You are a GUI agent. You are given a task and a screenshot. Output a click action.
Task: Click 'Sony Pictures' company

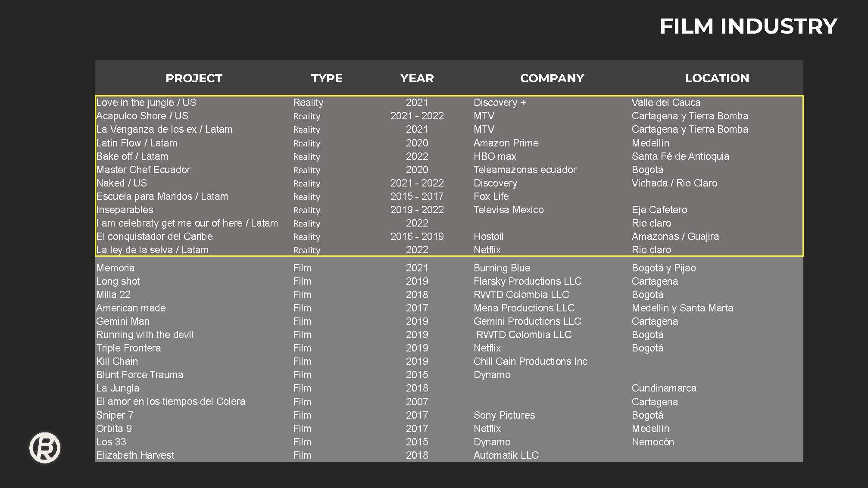click(504, 415)
